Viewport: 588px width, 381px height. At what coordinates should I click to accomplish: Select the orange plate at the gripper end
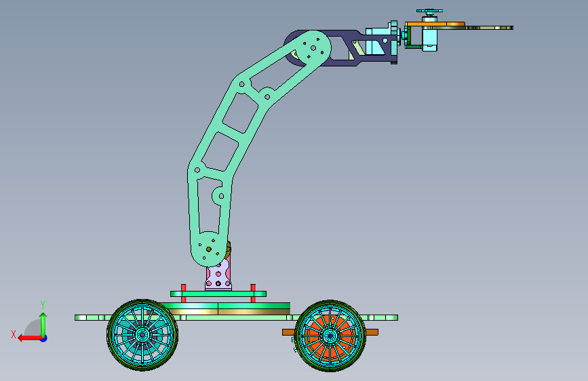(x=435, y=24)
